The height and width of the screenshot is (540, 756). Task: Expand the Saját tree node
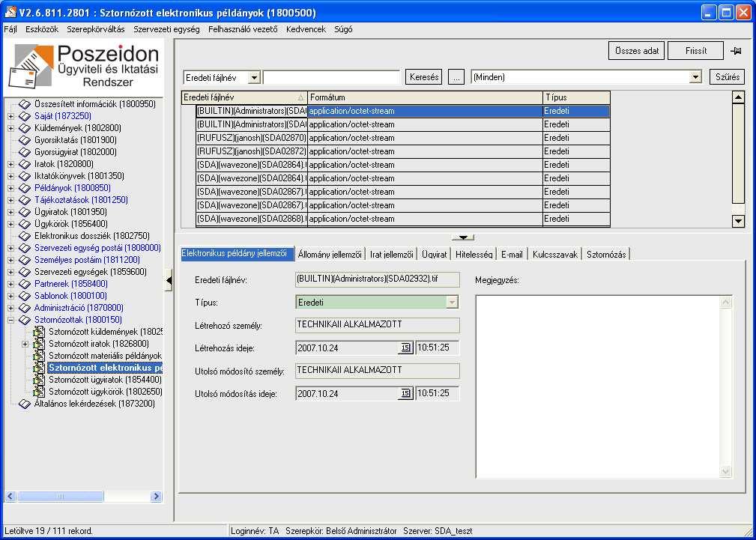pos(10,115)
